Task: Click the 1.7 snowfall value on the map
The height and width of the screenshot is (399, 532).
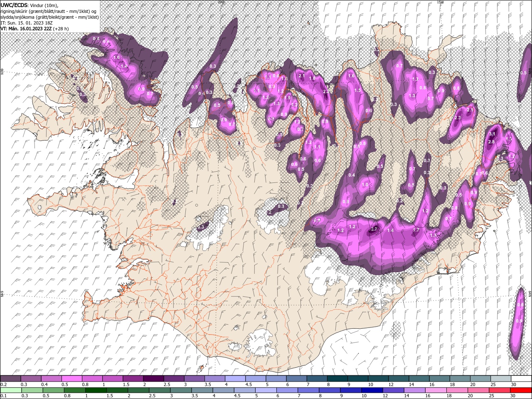Action: click(x=416, y=230)
